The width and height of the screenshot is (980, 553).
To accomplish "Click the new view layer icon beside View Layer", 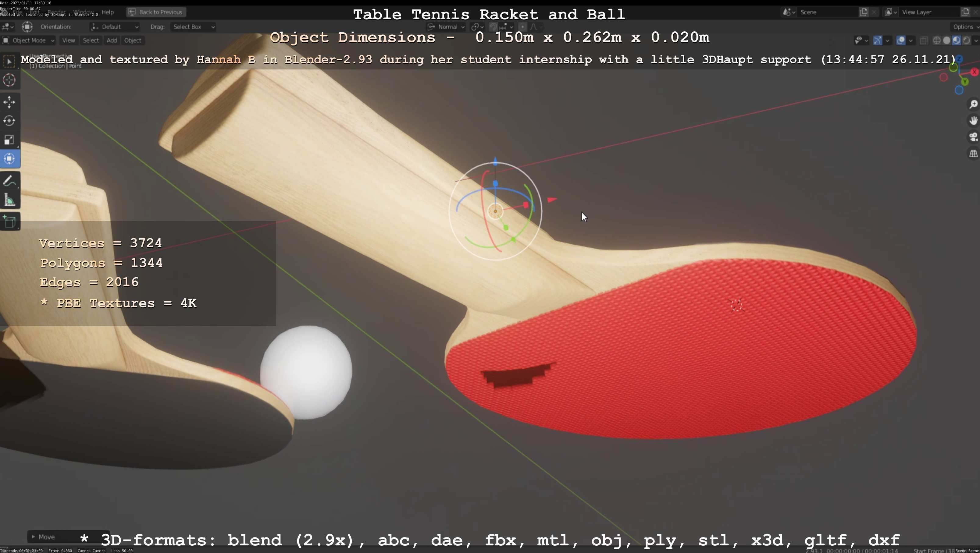I will [965, 12].
